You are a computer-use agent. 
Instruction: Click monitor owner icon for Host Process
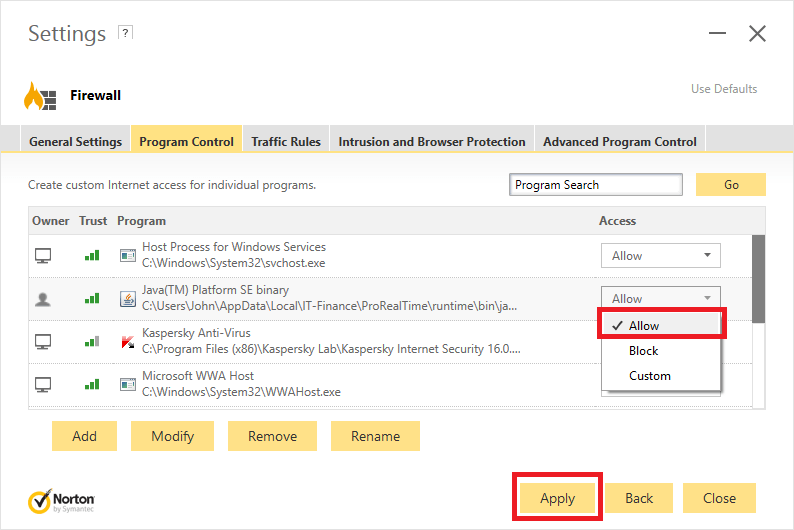coord(43,256)
